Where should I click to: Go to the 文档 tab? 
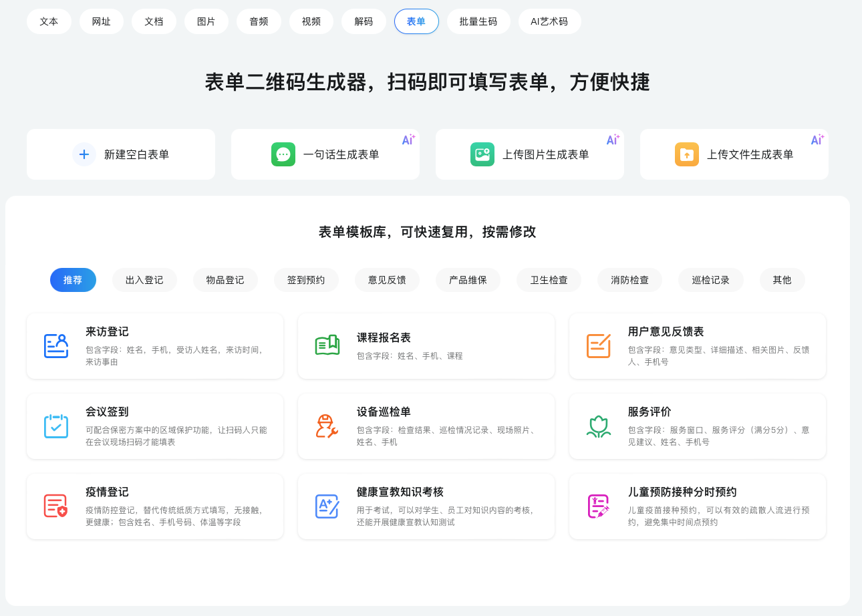coord(154,21)
